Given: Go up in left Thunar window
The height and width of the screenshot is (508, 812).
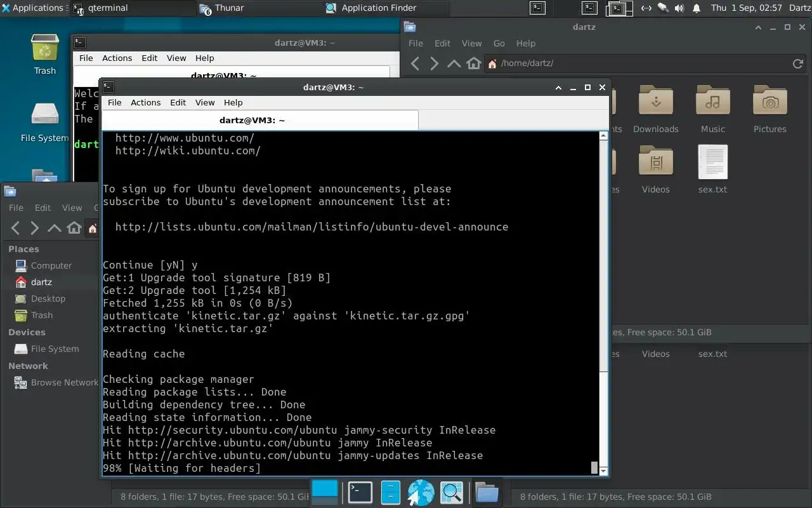Looking at the screenshot, I should coord(55,228).
